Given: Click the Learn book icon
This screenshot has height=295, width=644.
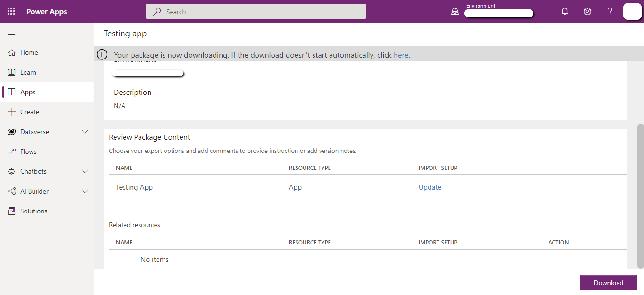Looking at the screenshot, I should (12, 72).
